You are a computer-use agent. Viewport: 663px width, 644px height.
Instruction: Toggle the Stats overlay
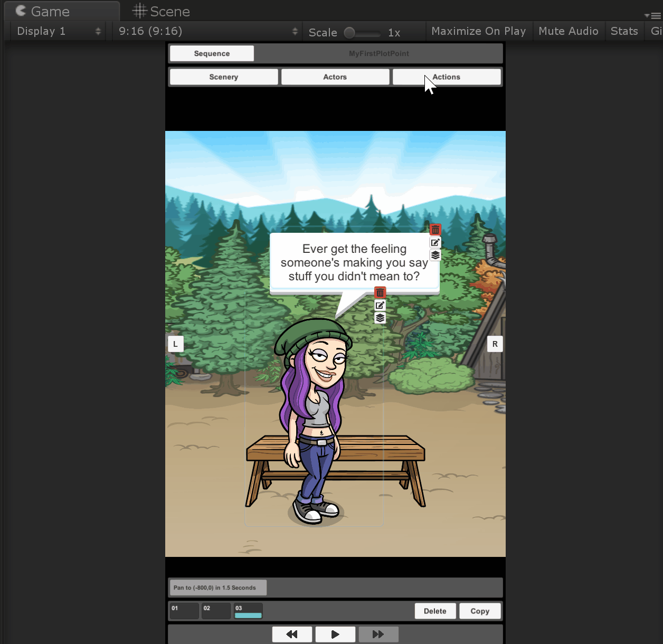tap(624, 31)
